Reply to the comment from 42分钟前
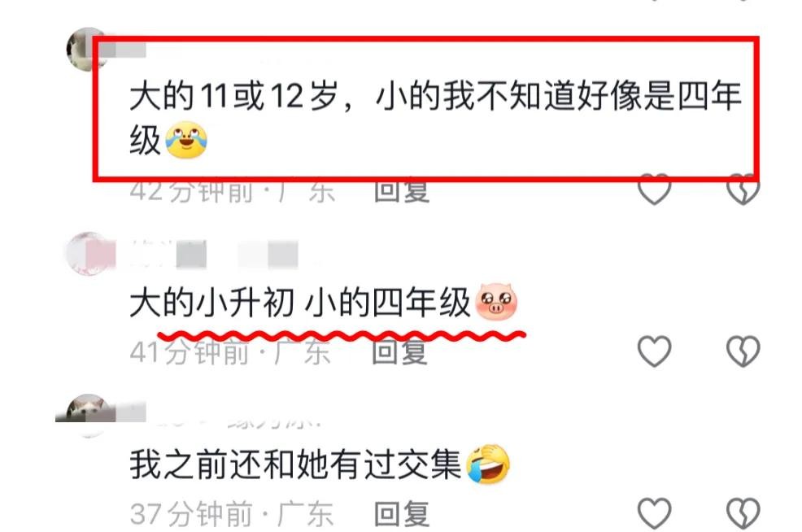 coord(402,191)
